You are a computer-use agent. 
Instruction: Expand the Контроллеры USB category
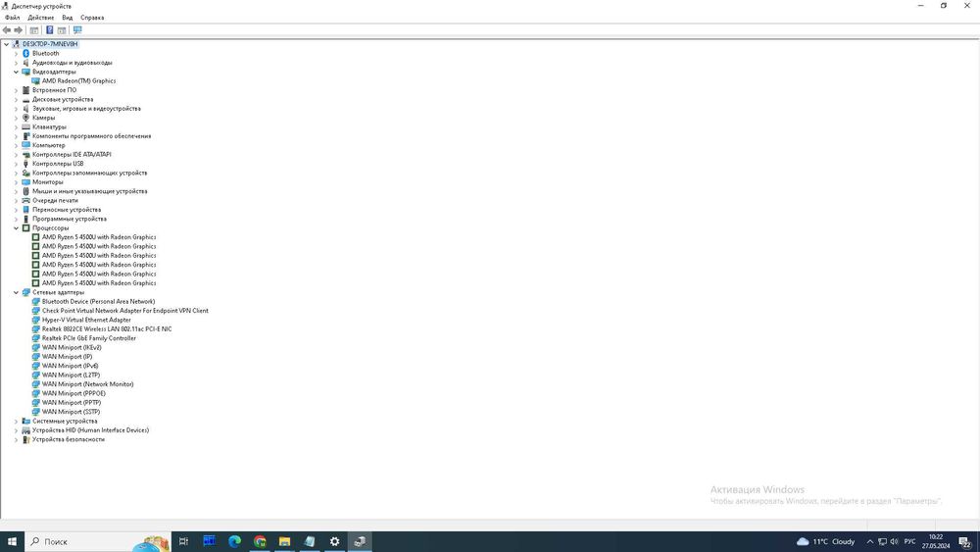point(17,164)
